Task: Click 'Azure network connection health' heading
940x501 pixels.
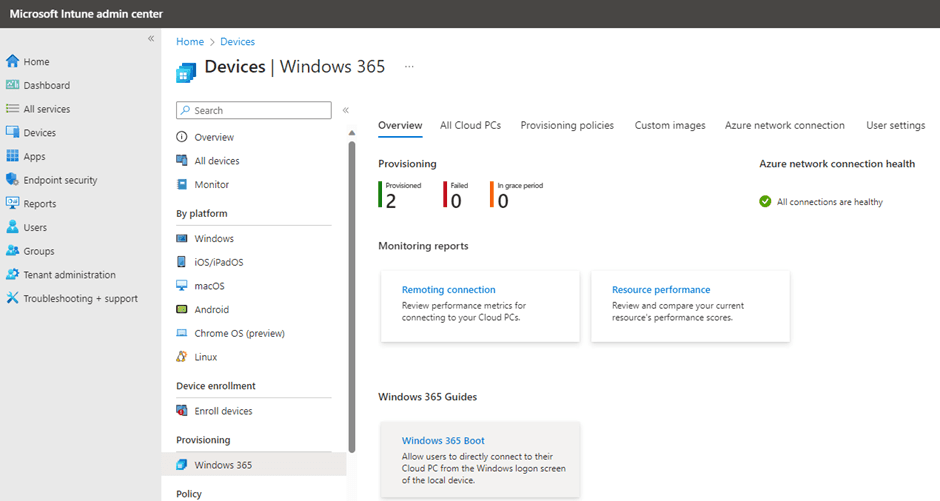Action: [837, 164]
